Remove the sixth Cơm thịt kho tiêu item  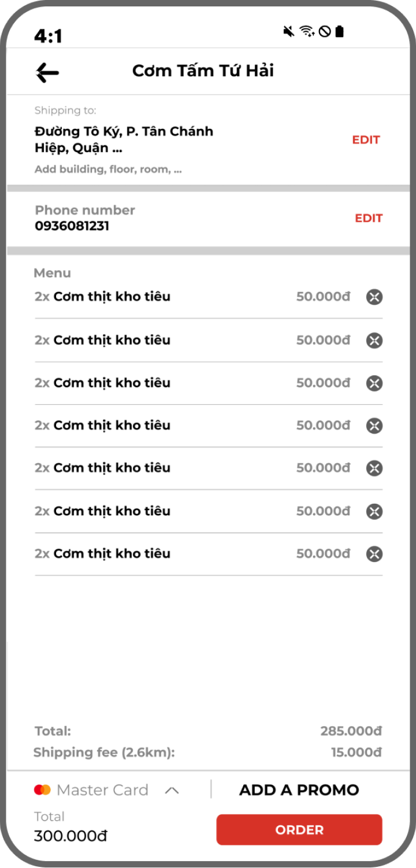pos(374,511)
